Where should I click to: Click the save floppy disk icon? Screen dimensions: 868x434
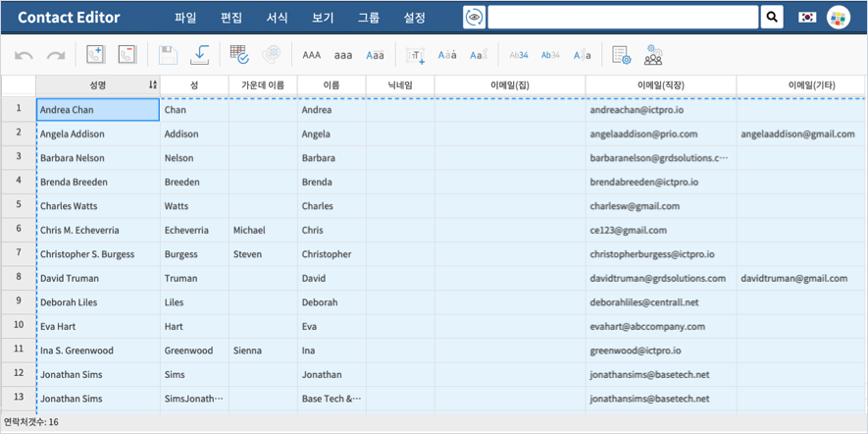click(x=168, y=54)
